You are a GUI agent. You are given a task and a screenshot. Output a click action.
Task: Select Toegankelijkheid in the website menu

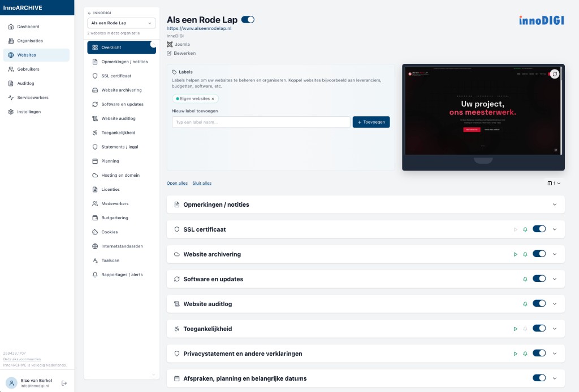[118, 133]
